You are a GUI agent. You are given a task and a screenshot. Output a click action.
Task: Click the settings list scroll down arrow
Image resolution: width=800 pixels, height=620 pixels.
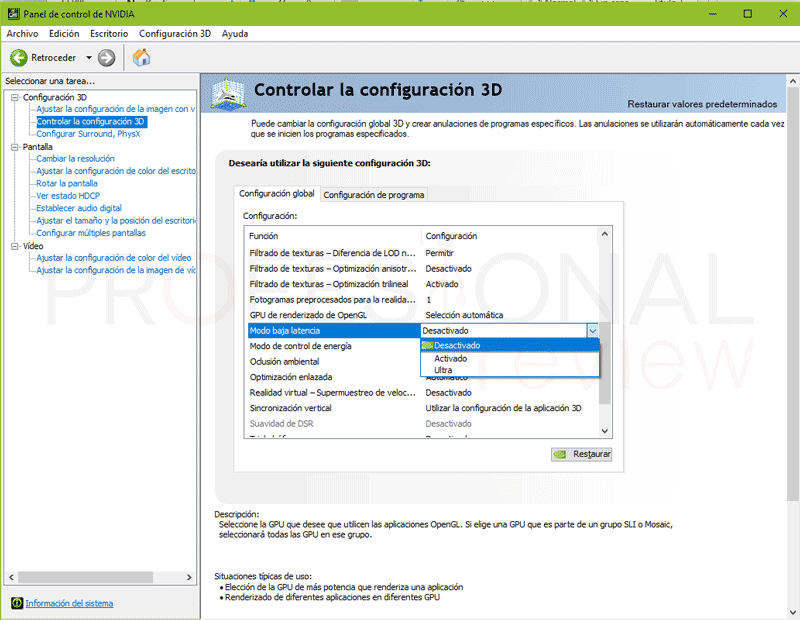[605, 431]
